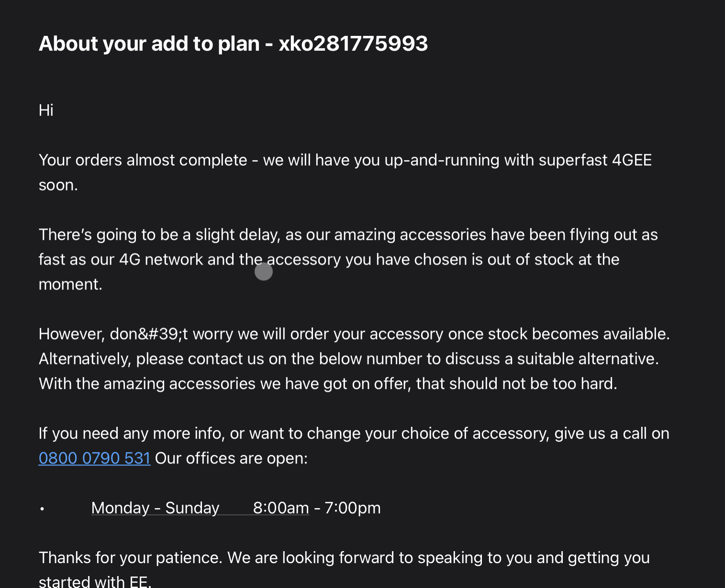Tap the gray touch indicator circle

(264, 271)
